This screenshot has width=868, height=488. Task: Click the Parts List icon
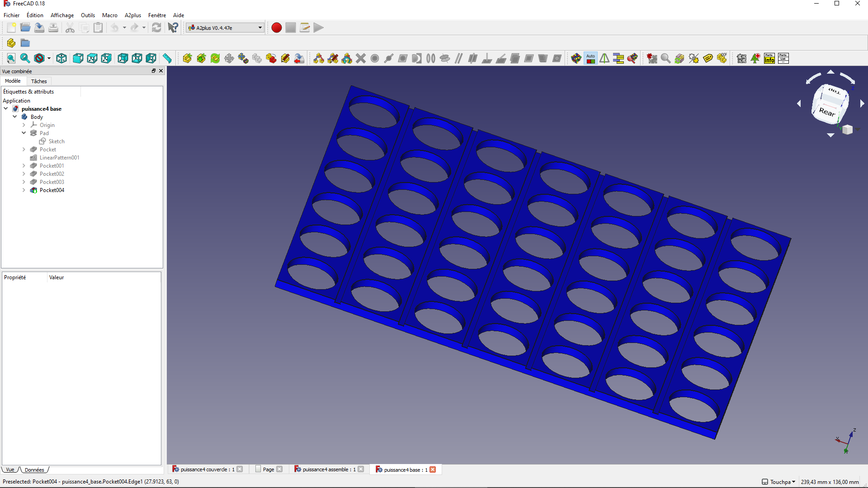[783, 58]
